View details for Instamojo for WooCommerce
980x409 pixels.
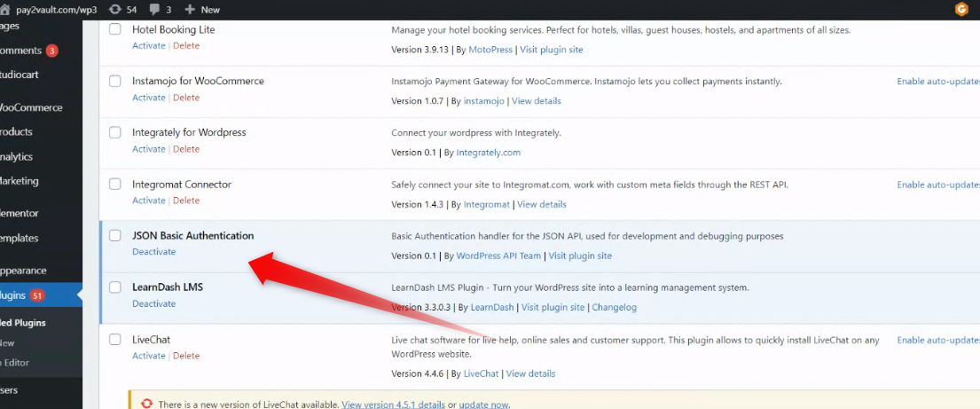[x=537, y=101]
